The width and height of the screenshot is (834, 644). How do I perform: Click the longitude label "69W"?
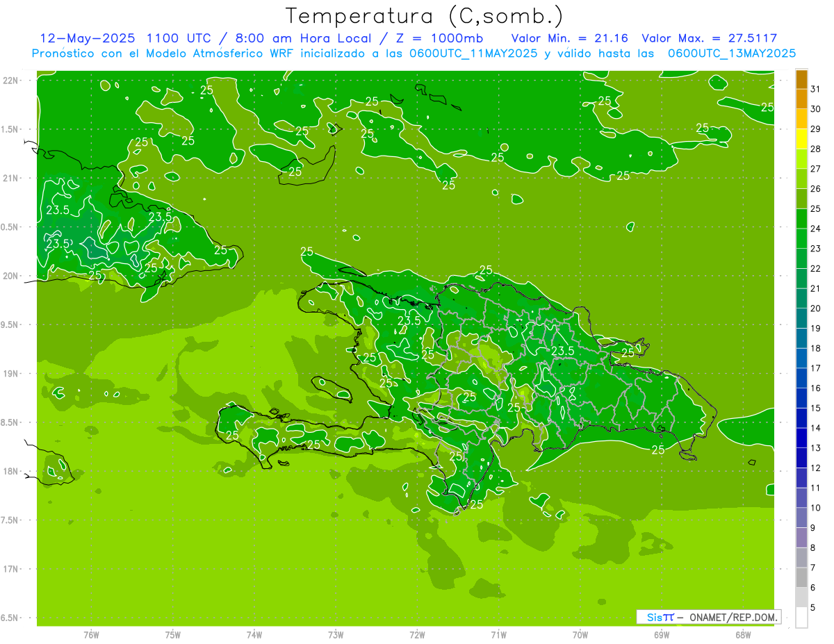[x=662, y=635]
